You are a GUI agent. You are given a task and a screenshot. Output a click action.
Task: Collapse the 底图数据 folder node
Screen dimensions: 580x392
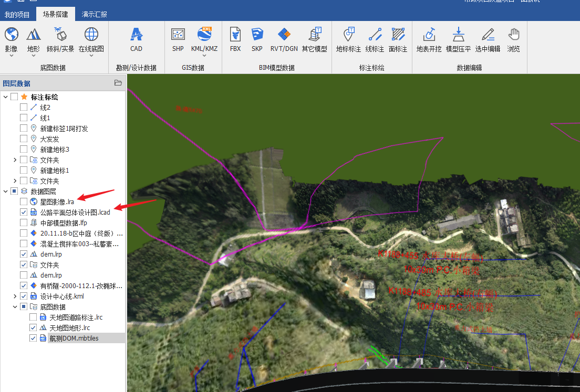[x=15, y=307]
